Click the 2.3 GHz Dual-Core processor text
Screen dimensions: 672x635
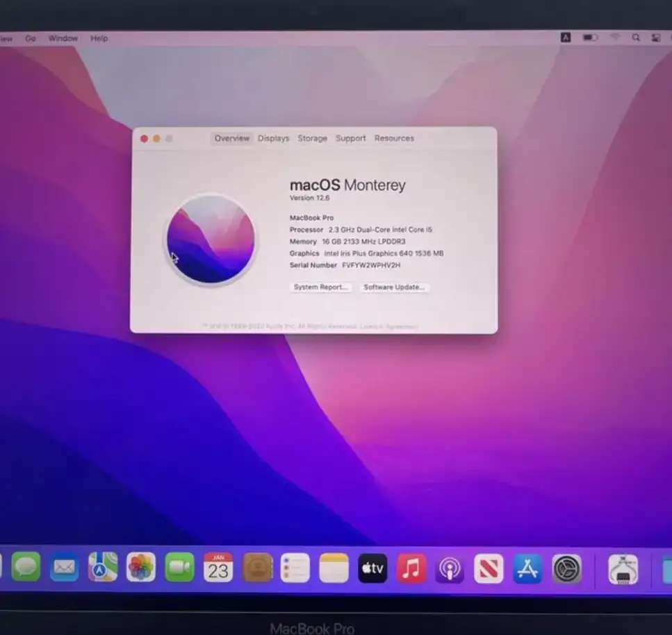[x=381, y=230]
